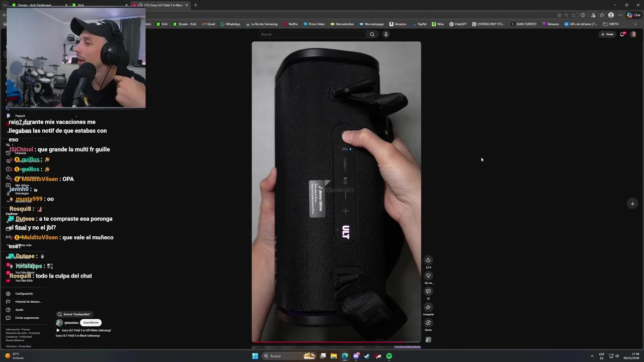Show hidden system tray icons chevron
644x362 pixels.
[x=592, y=356]
